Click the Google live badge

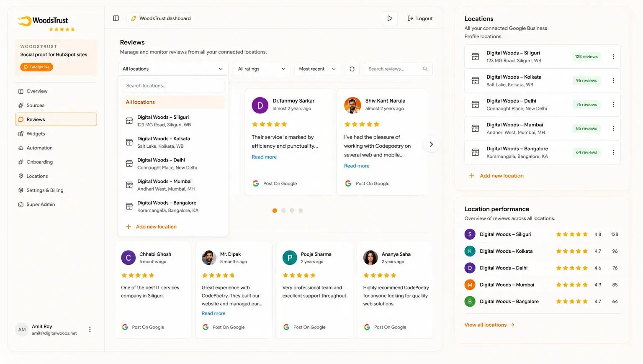36,67
